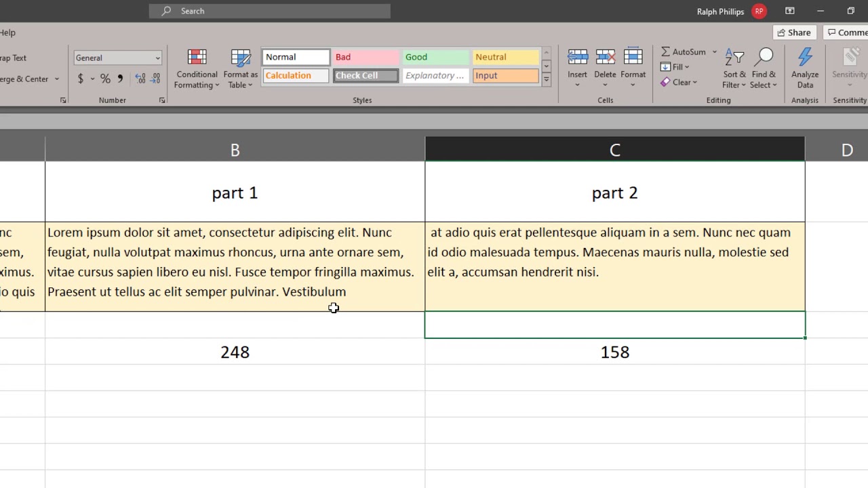Apply the Check Cell style

(366, 75)
